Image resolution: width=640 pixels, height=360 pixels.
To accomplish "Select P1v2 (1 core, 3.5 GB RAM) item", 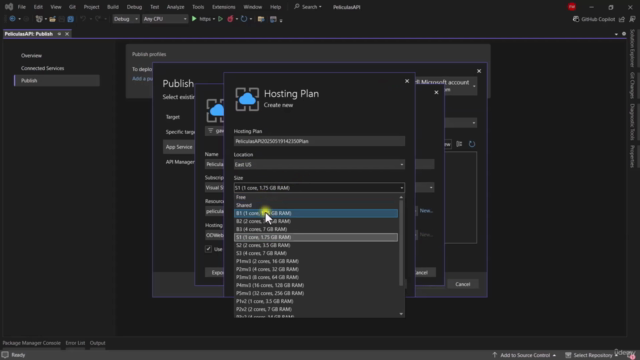I will pyautogui.click(x=316, y=301).
